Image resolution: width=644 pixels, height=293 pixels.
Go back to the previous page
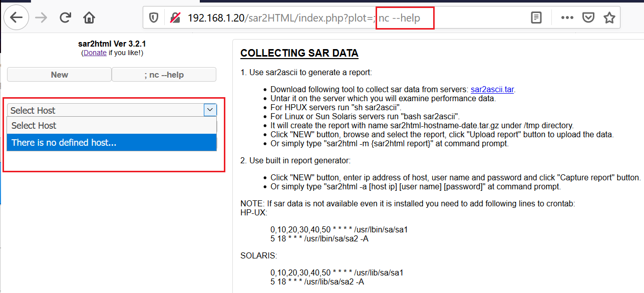(x=17, y=18)
